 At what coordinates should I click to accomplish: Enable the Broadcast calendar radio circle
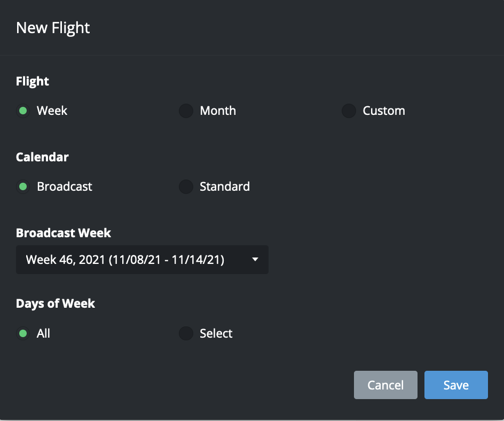tap(23, 187)
